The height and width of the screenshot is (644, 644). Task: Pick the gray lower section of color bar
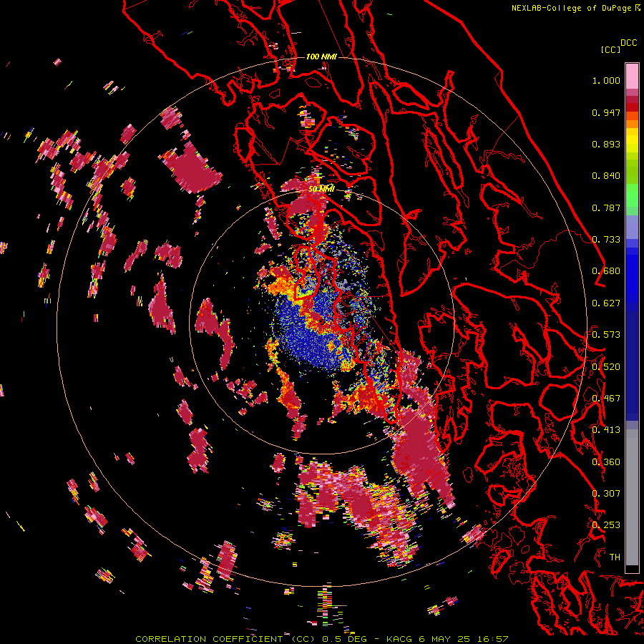click(x=632, y=497)
